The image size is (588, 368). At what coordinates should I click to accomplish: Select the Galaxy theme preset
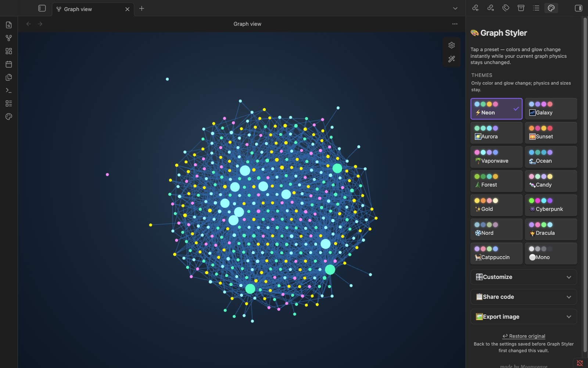coord(551,109)
